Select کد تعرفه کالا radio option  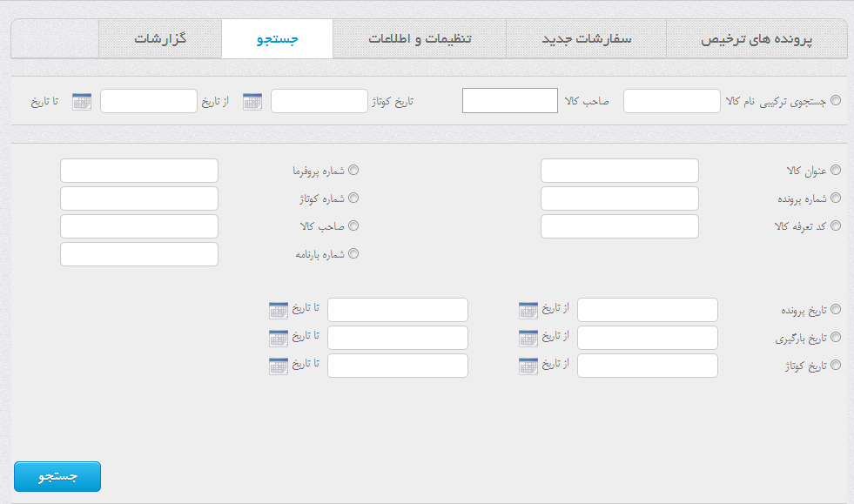(x=836, y=225)
